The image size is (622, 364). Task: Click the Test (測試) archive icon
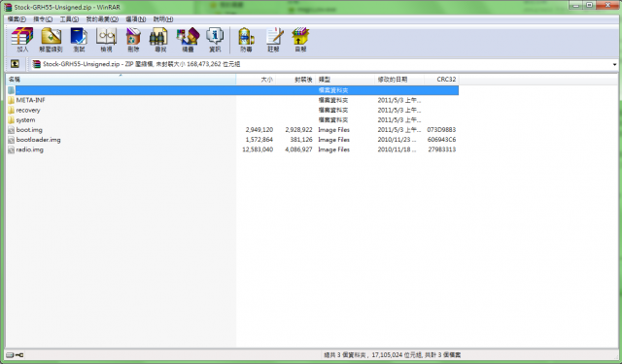(79, 40)
